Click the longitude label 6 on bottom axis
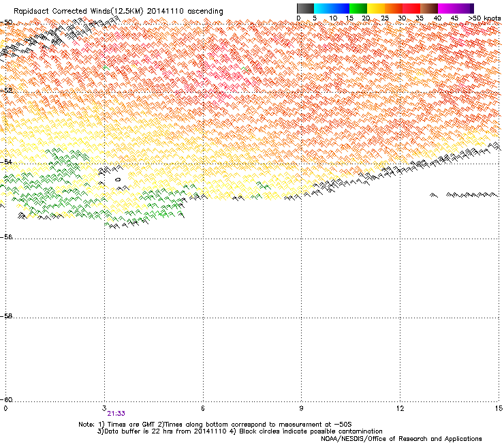Image resolution: width=504 pixels, height=443 pixels. pos(203,408)
